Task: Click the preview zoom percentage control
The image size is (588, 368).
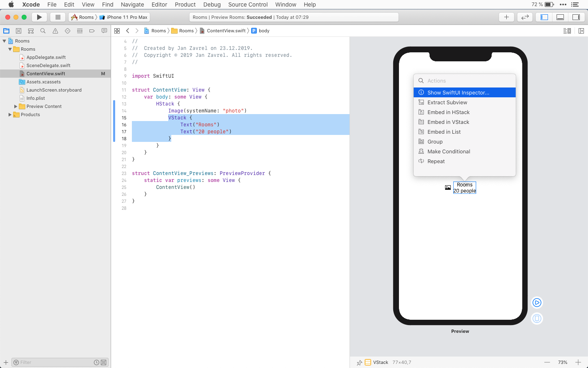Action: pos(563,362)
